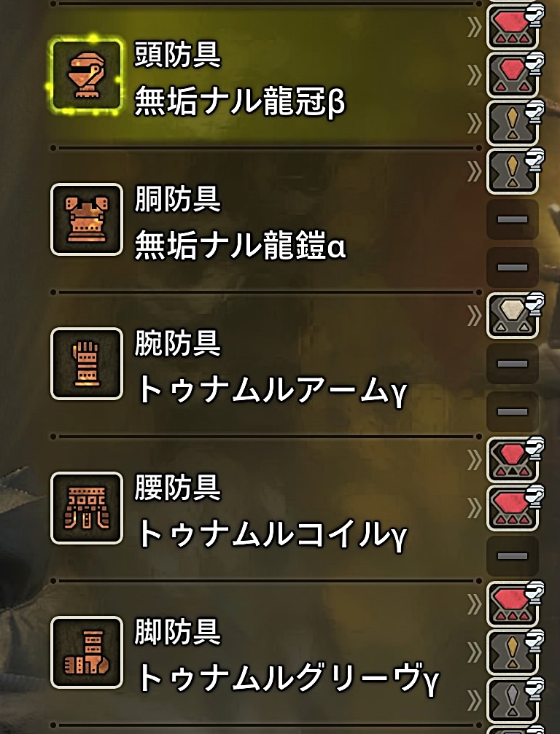Select the red jewel on トゥナムルグリーヴγ
This screenshot has height=734, width=560.
click(513, 604)
